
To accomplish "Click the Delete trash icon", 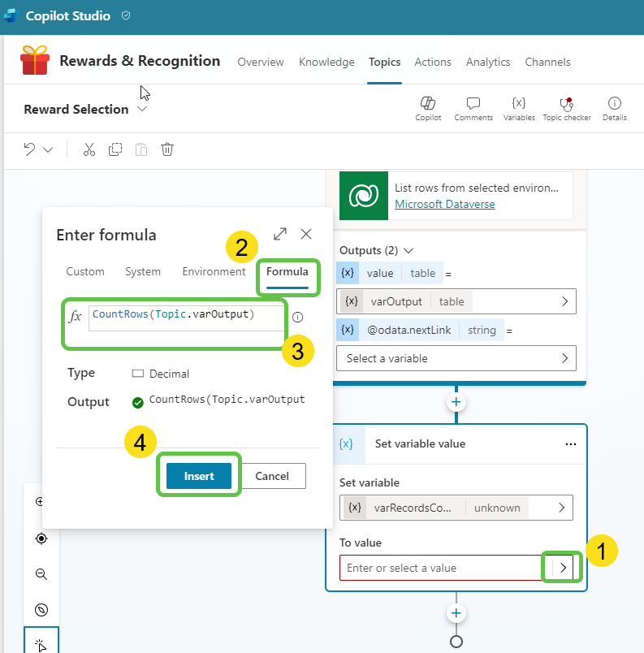I will coord(167,149).
